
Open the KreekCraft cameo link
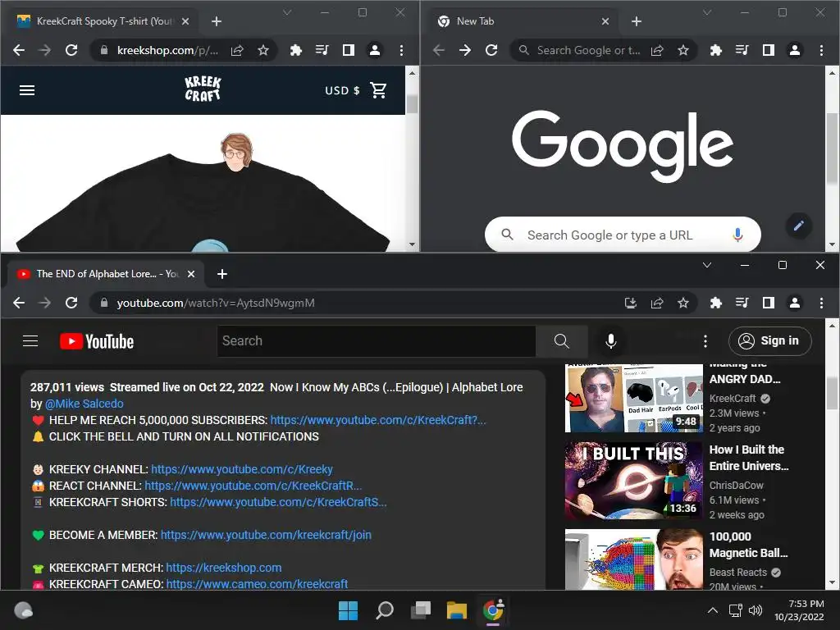tap(257, 584)
